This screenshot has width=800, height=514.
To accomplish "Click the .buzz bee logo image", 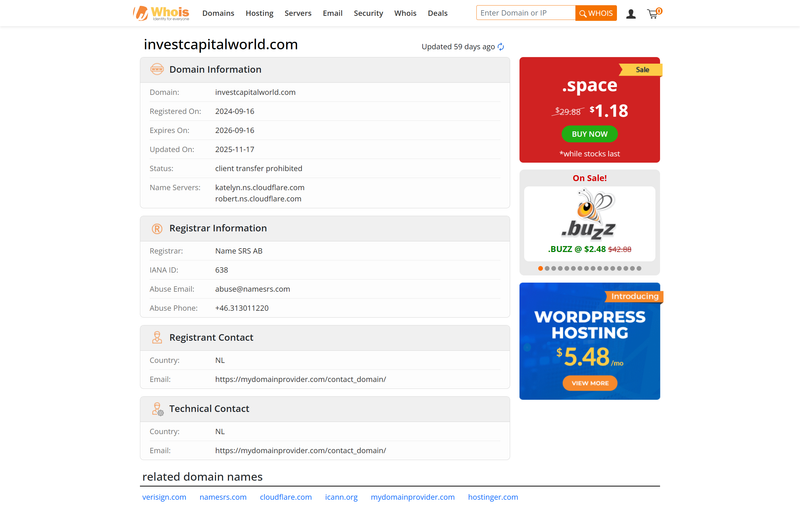I will pos(589,214).
